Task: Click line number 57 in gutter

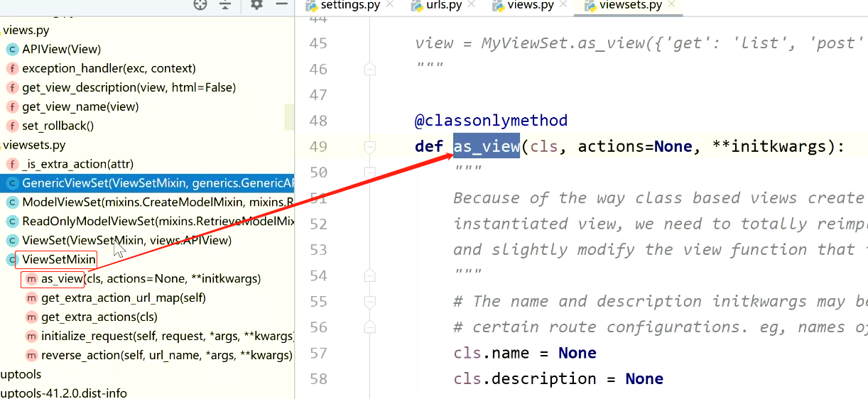Action: point(319,353)
